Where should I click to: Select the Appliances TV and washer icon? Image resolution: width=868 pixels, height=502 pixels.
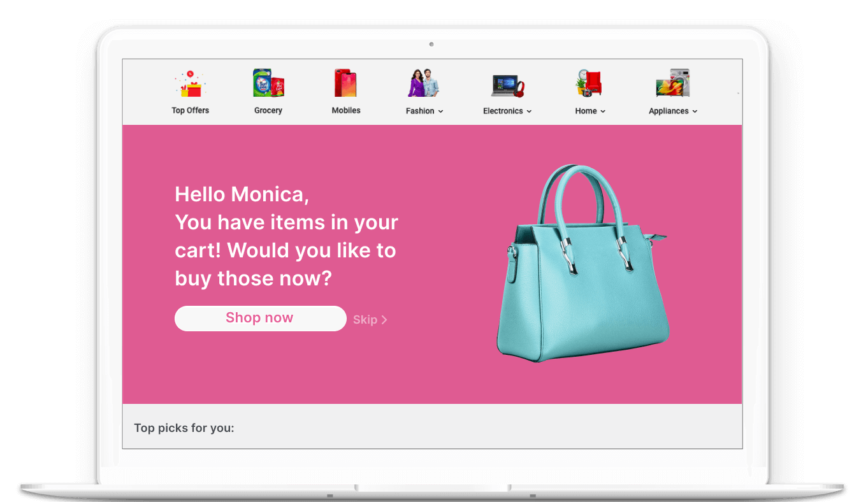(673, 83)
